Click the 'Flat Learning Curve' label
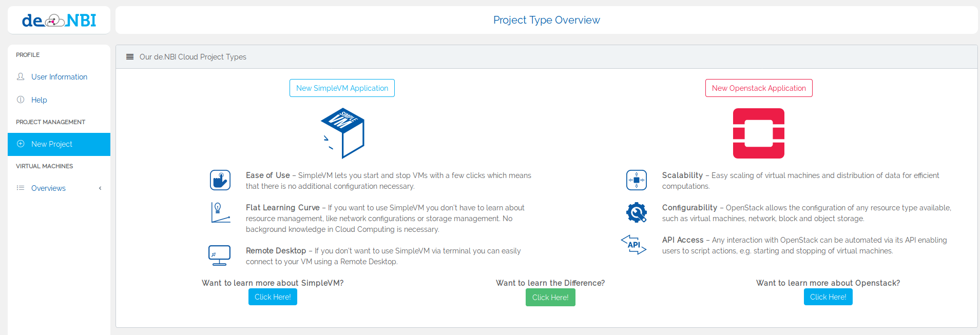This screenshot has width=980, height=335. click(283, 208)
